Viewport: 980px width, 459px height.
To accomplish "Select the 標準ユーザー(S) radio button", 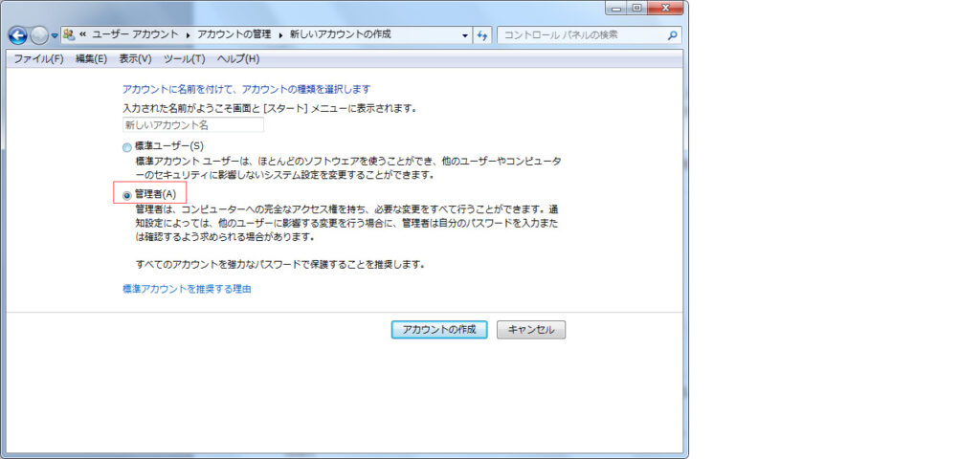I will [x=127, y=147].
